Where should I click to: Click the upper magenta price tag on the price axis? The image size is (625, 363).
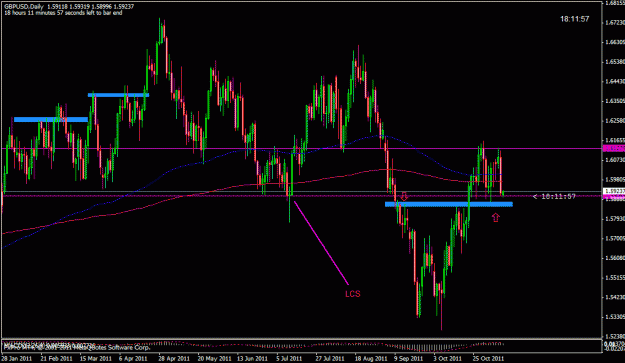coord(614,149)
